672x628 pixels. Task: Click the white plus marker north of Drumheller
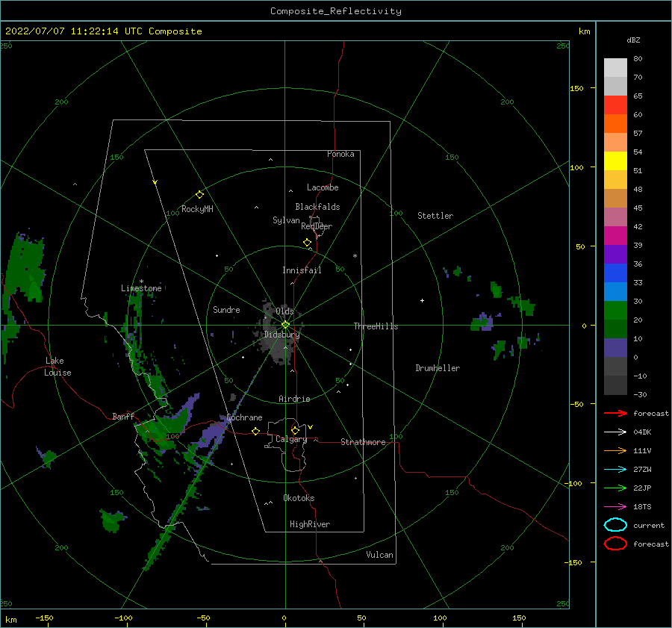point(422,300)
